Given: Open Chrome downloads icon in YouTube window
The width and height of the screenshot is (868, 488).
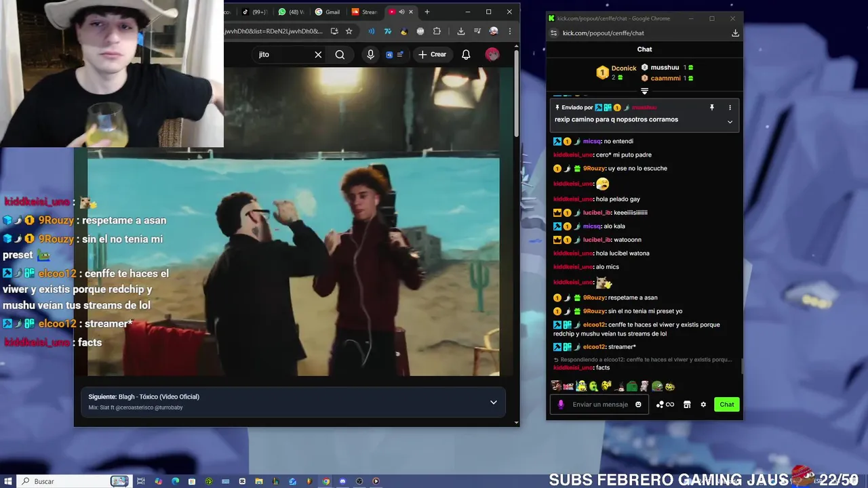Looking at the screenshot, I should coord(461,31).
